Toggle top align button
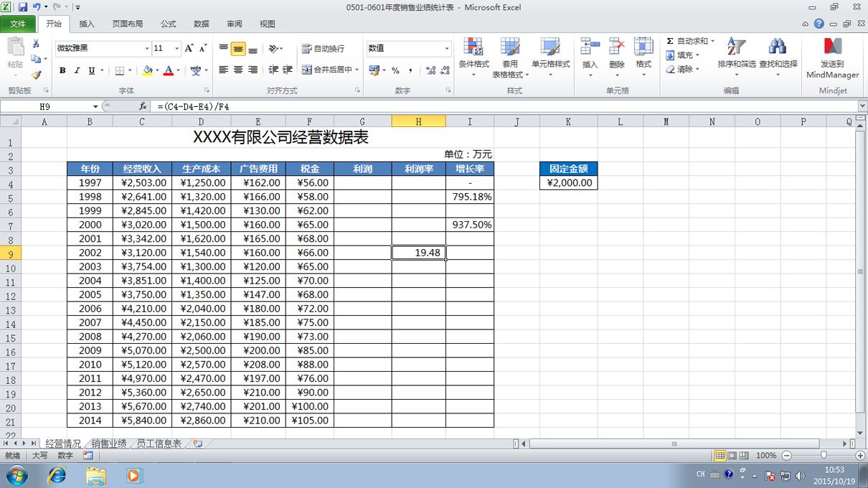 click(x=224, y=49)
